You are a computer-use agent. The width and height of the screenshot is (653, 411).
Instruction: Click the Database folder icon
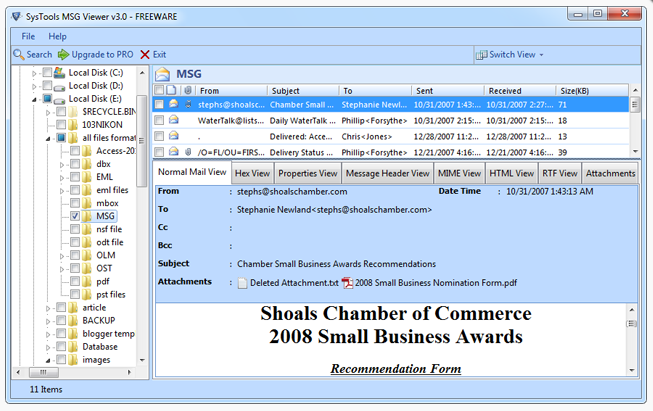(73, 346)
